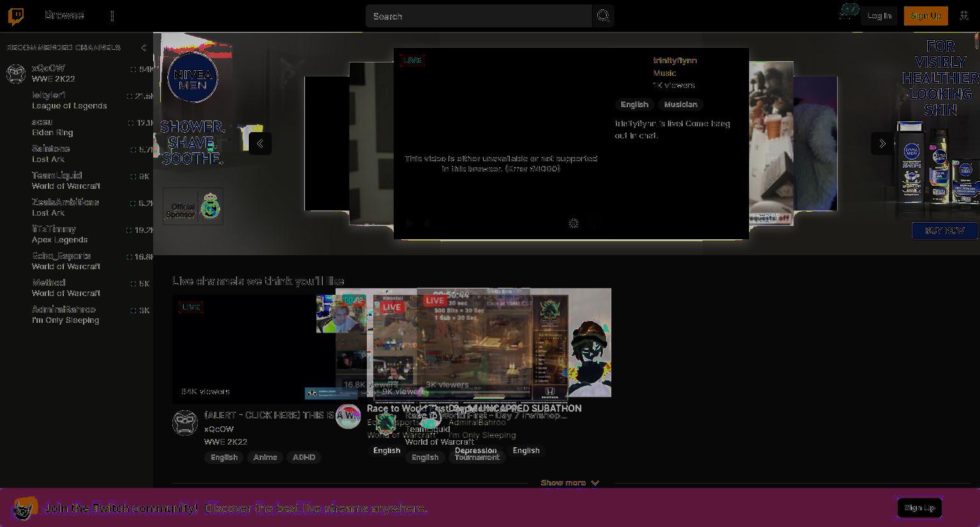The height and width of the screenshot is (527, 980).
Task: Click World of Warcraft under Method in sidebar
Action: [66, 293]
